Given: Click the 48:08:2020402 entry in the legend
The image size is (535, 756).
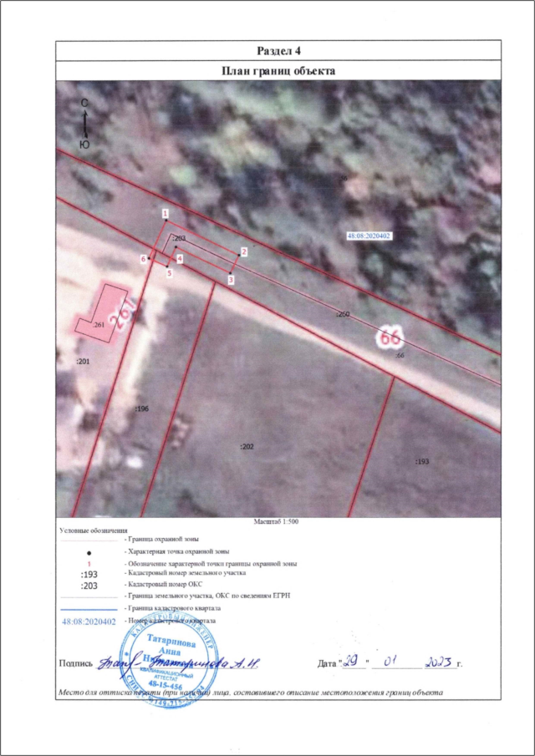Looking at the screenshot, I should (88, 622).
